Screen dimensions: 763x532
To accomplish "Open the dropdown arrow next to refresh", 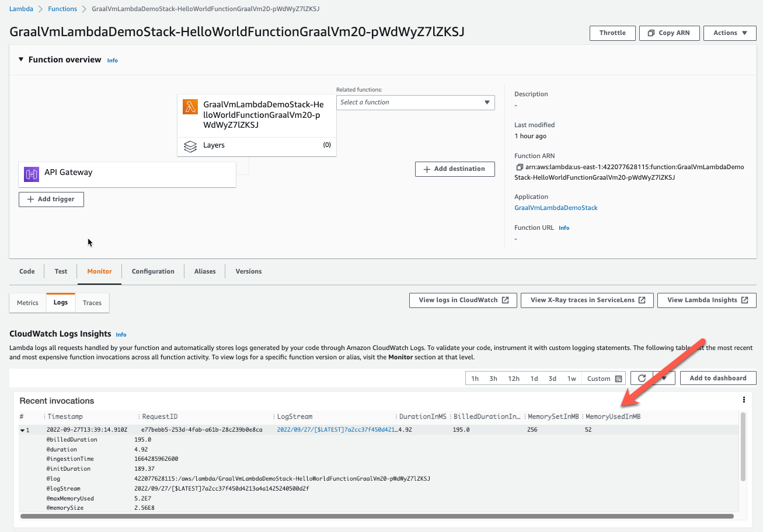I will pyautogui.click(x=664, y=378).
